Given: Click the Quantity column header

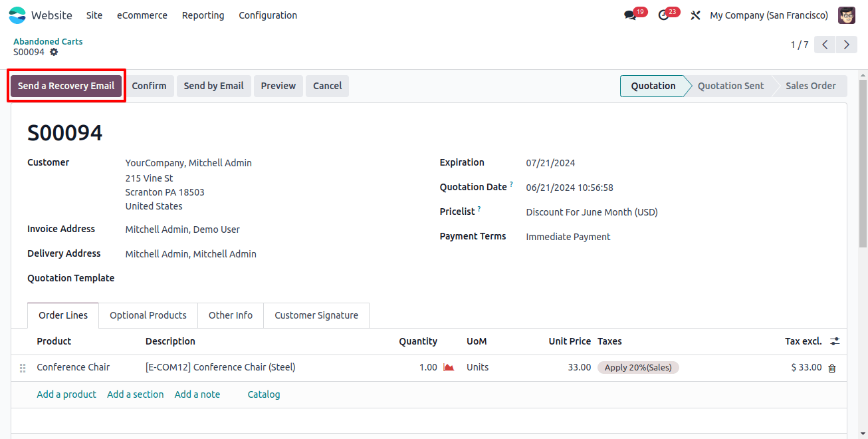Looking at the screenshot, I should click(x=418, y=341).
